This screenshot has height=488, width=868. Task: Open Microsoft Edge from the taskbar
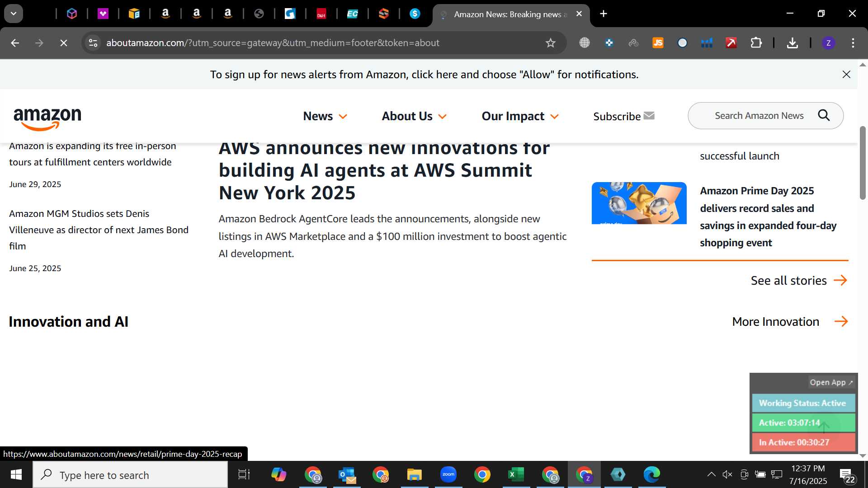tap(652, 475)
